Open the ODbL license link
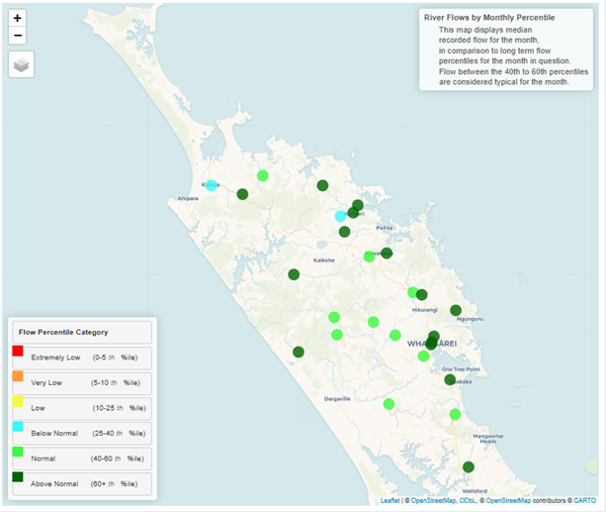The image size is (606, 512). [x=468, y=500]
